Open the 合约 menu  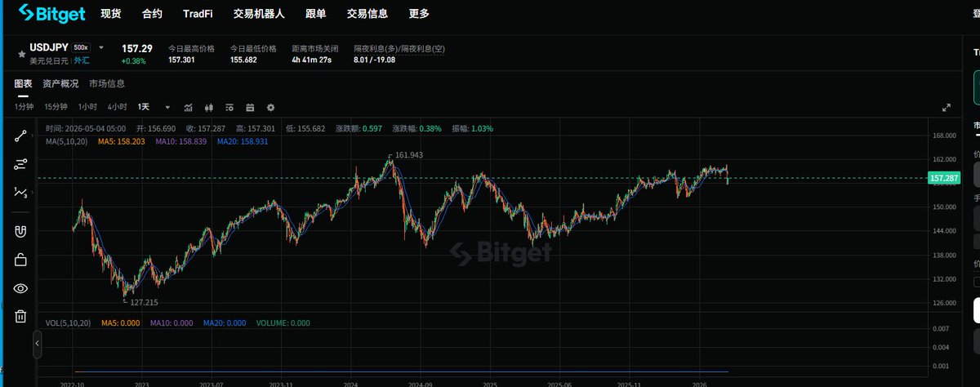coord(152,14)
